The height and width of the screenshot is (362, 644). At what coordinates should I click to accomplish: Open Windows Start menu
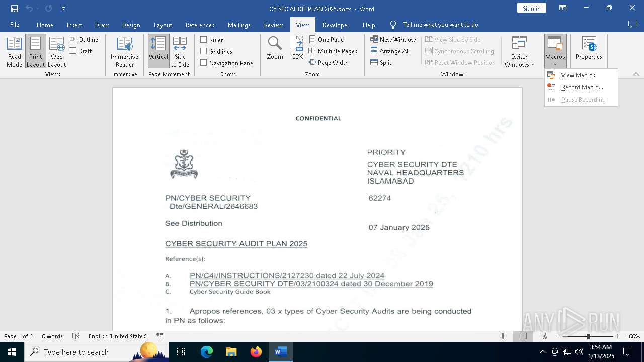[x=12, y=352]
